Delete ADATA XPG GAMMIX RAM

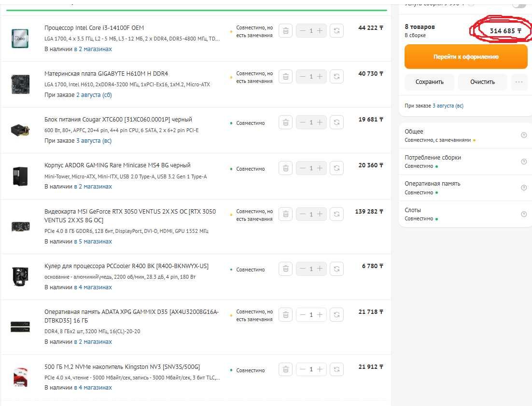[286, 315]
